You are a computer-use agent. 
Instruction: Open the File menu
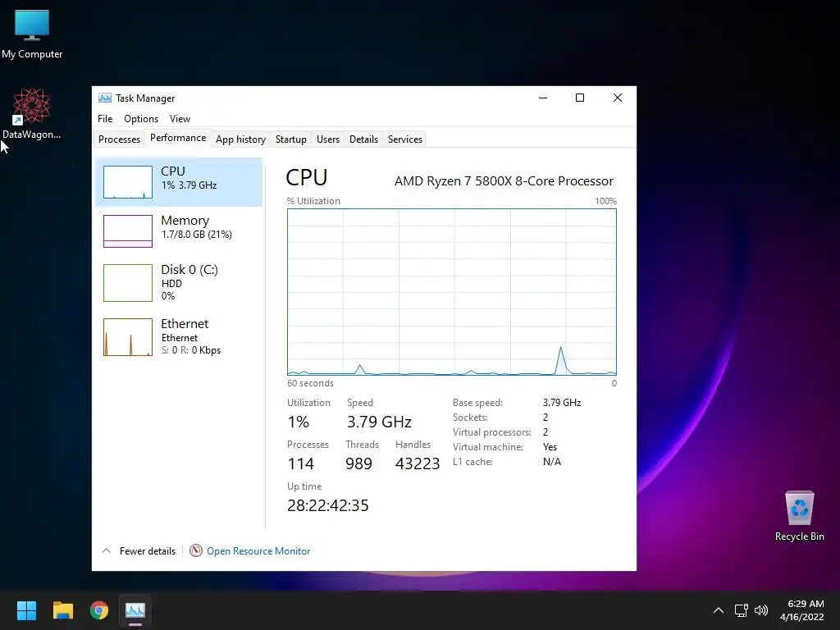click(105, 119)
